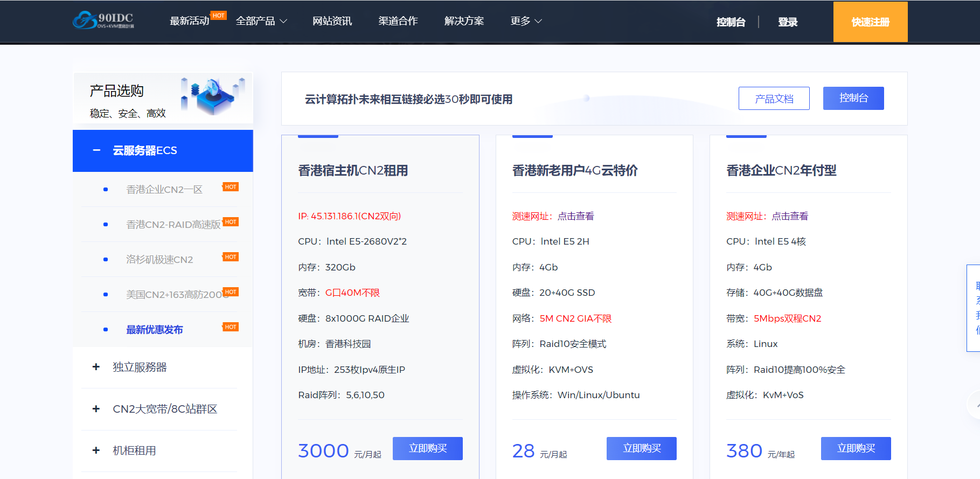Image resolution: width=980 pixels, height=479 pixels.
Task: Click the product selection server illustration
Action: [x=213, y=95]
